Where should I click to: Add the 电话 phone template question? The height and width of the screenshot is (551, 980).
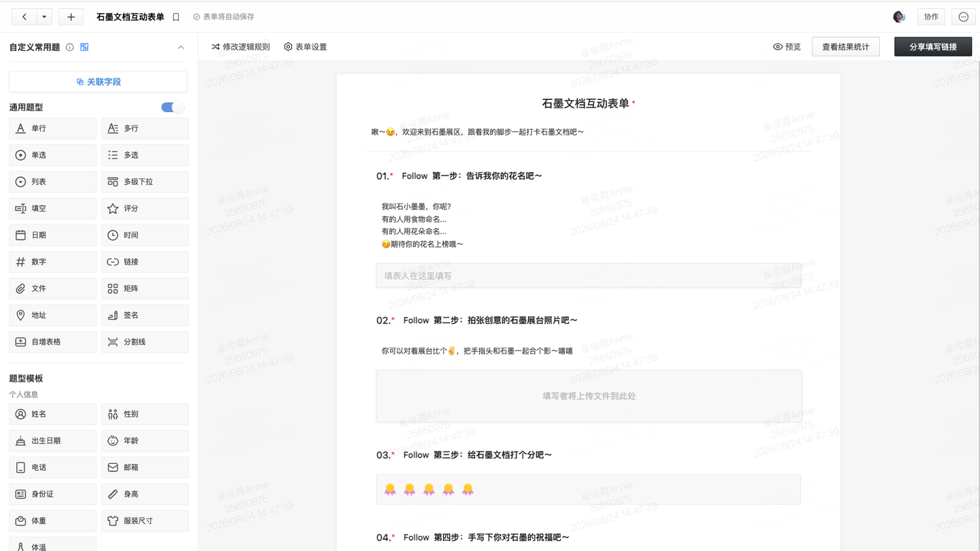52,467
